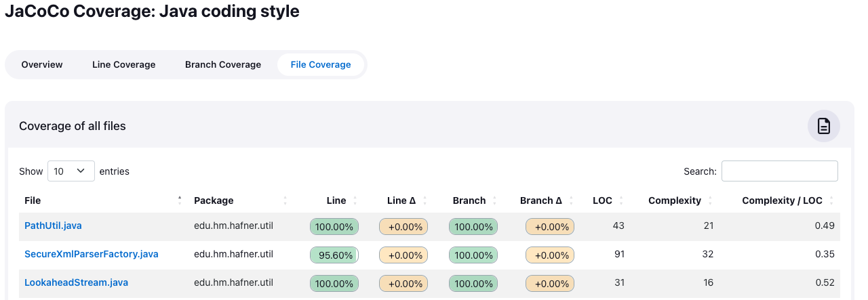
Task: Switch to the Line Coverage tab
Action: pos(124,65)
